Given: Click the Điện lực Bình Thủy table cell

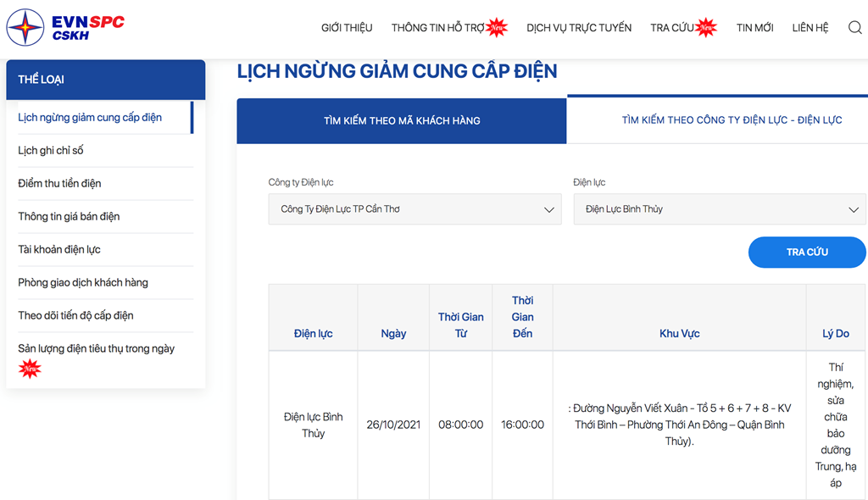Looking at the screenshot, I should click(x=314, y=425).
